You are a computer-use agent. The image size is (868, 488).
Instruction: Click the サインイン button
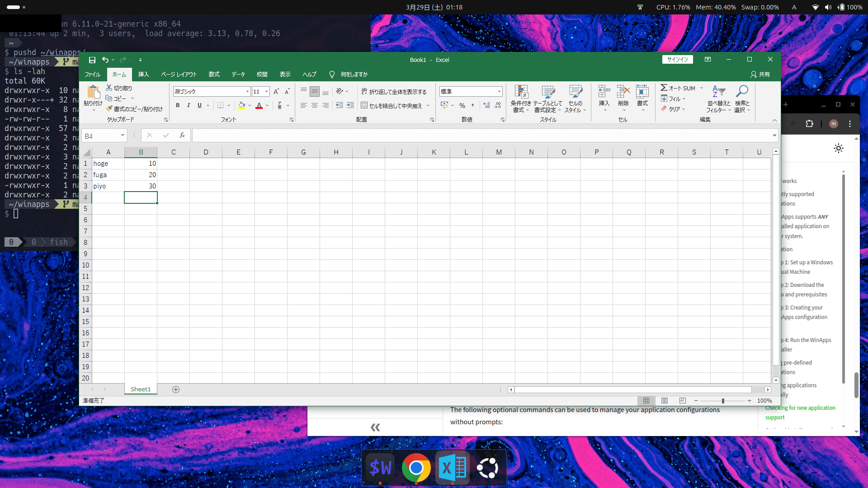[x=677, y=60]
